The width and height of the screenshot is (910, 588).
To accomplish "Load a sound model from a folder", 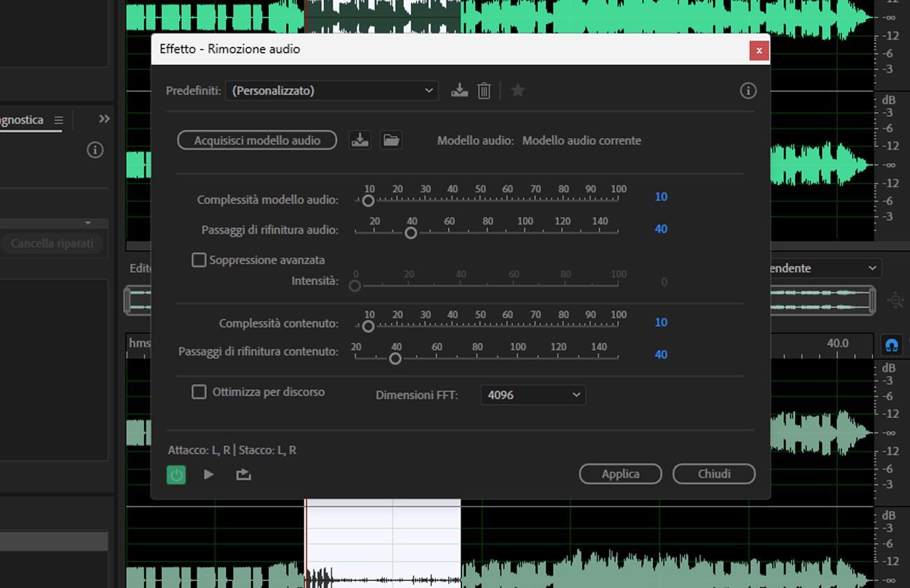I will tap(391, 139).
